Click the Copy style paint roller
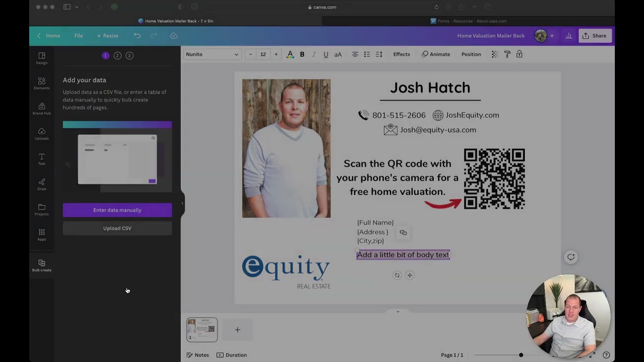This screenshot has width=644, height=362. 507,54
